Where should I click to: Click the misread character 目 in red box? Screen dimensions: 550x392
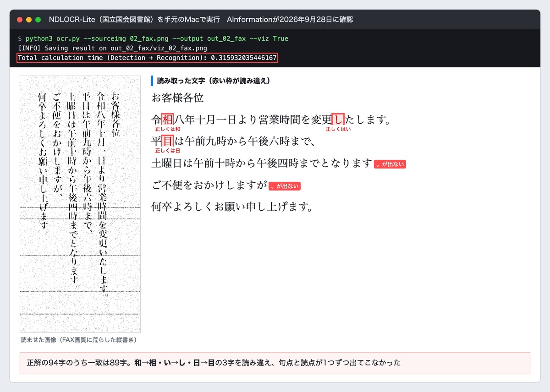pos(168,141)
